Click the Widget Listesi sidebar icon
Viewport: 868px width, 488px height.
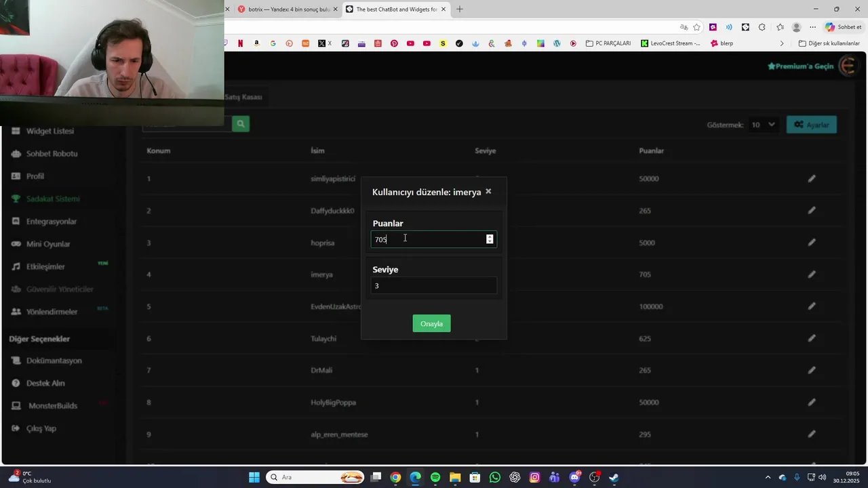[x=16, y=131]
